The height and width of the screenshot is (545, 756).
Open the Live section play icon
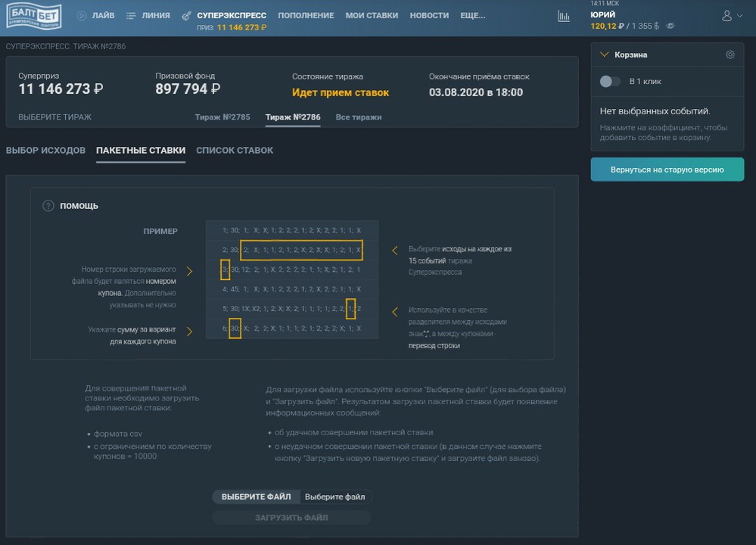(82, 16)
